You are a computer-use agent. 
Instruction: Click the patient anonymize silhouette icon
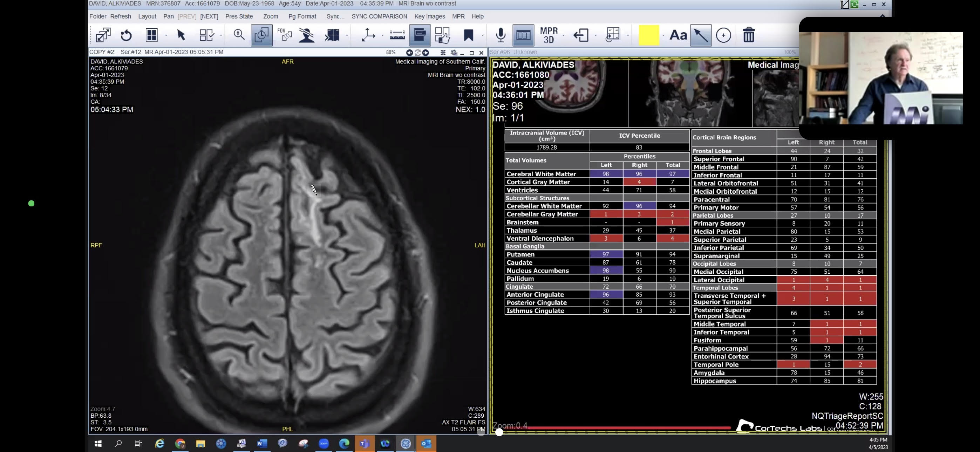pyautogui.click(x=307, y=35)
